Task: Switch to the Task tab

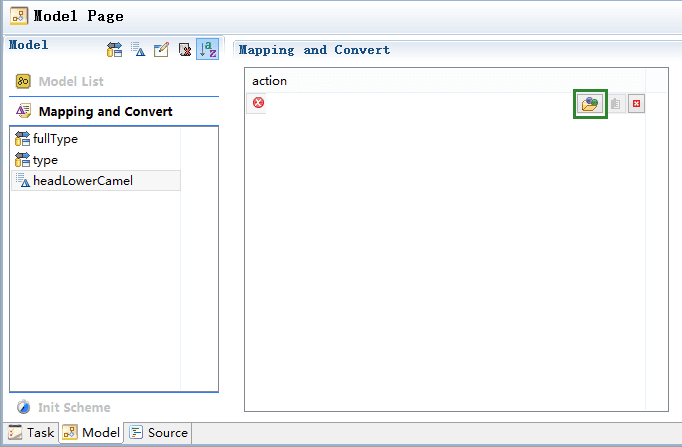Action: click(31, 433)
